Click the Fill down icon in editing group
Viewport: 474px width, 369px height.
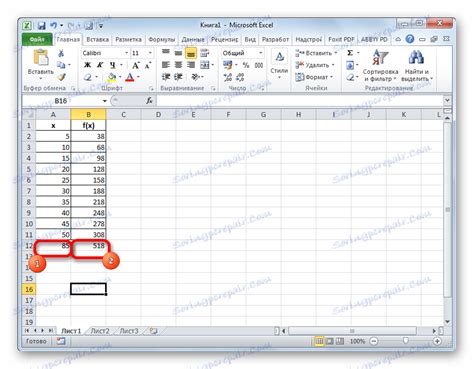(x=350, y=65)
